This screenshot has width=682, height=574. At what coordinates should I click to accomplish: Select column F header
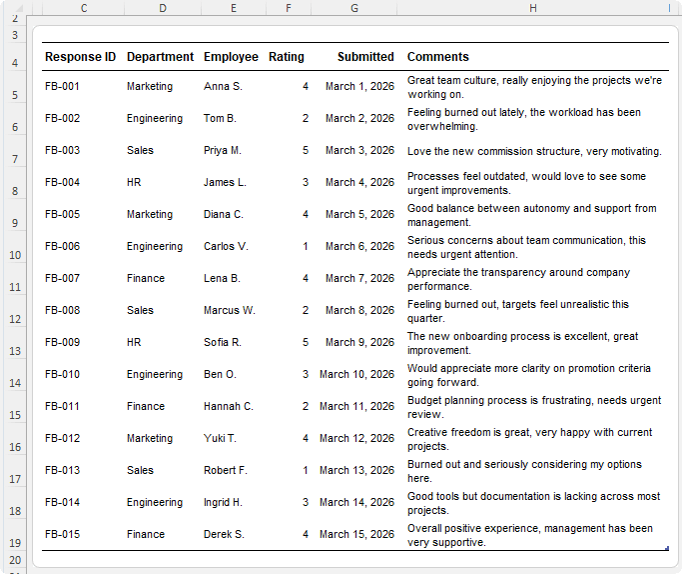tap(288, 8)
